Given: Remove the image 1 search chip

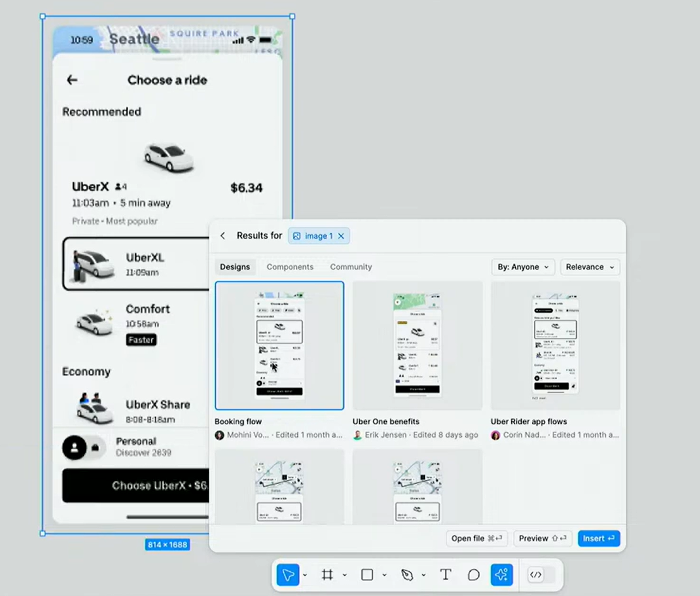Looking at the screenshot, I should 341,236.
